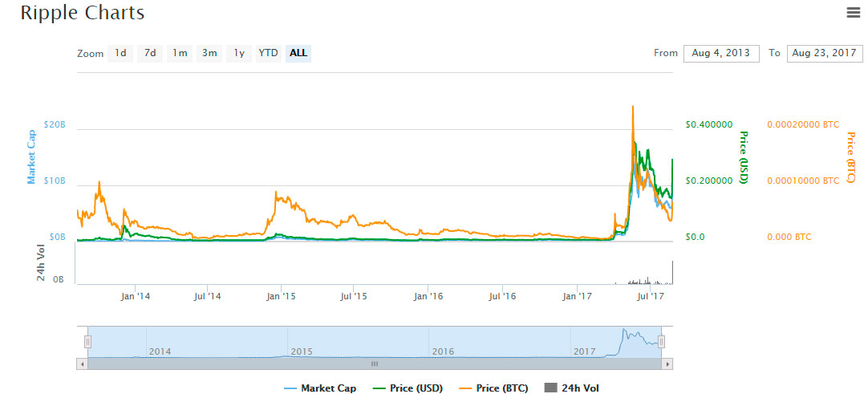Click the Jul '14 axis label
This screenshot has height=394, width=868.
click(208, 297)
